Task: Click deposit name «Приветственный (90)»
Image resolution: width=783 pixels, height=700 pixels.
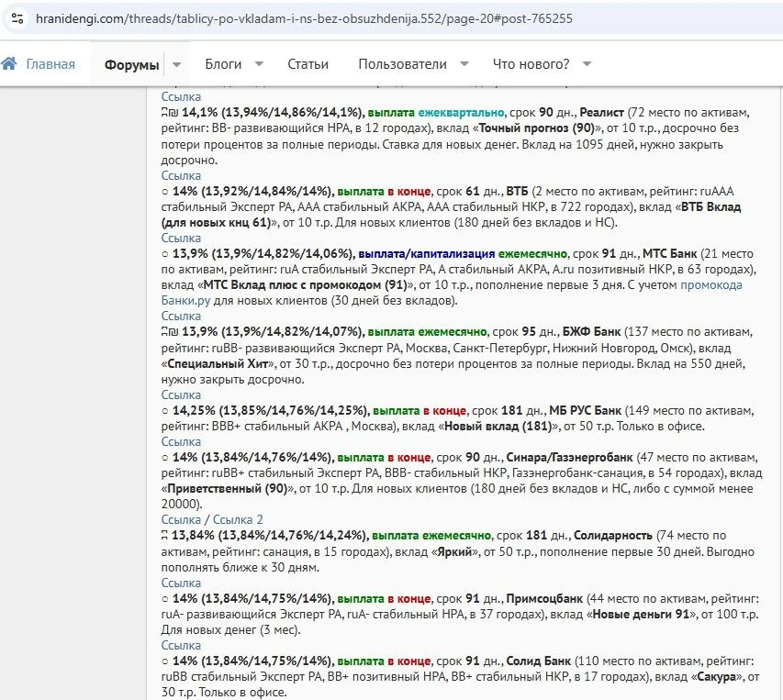Action: (228, 488)
